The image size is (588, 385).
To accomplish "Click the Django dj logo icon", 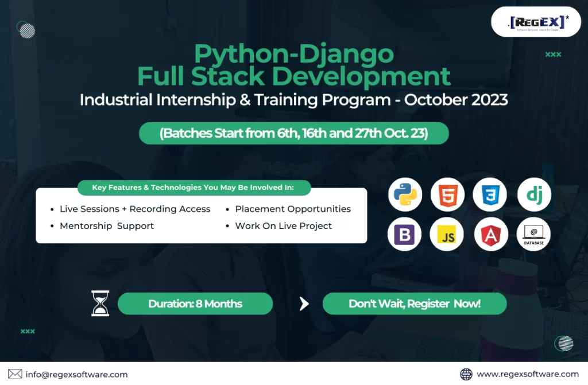I will click(534, 195).
